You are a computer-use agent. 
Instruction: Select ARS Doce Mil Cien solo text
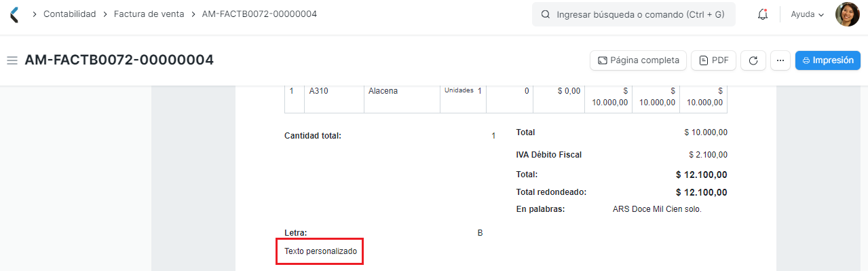pos(657,209)
